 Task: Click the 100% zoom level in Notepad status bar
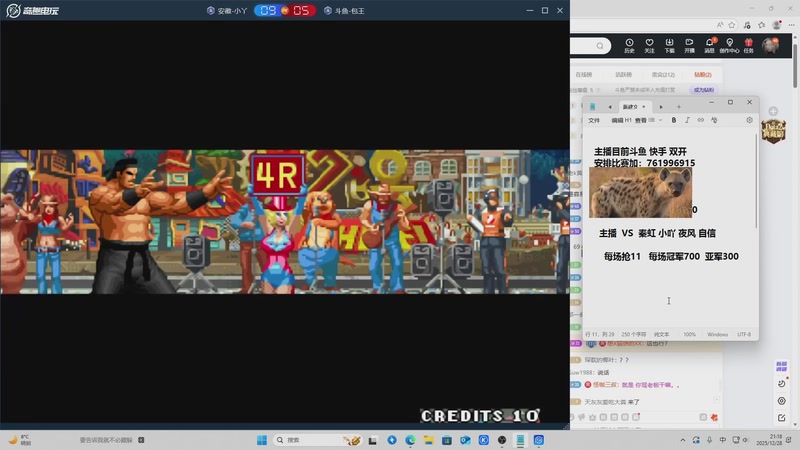pyautogui.click(x=689, y=334)
